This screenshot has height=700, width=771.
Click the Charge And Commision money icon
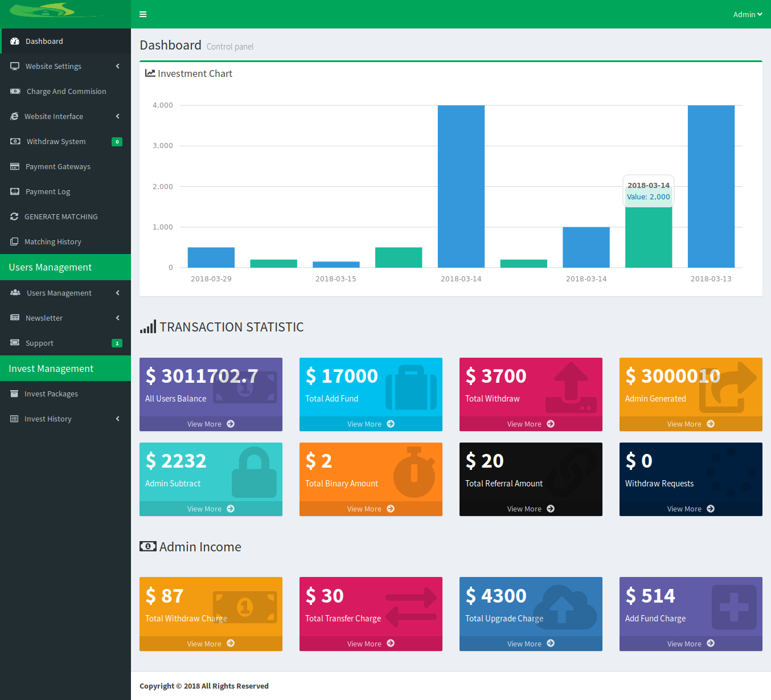15,91
